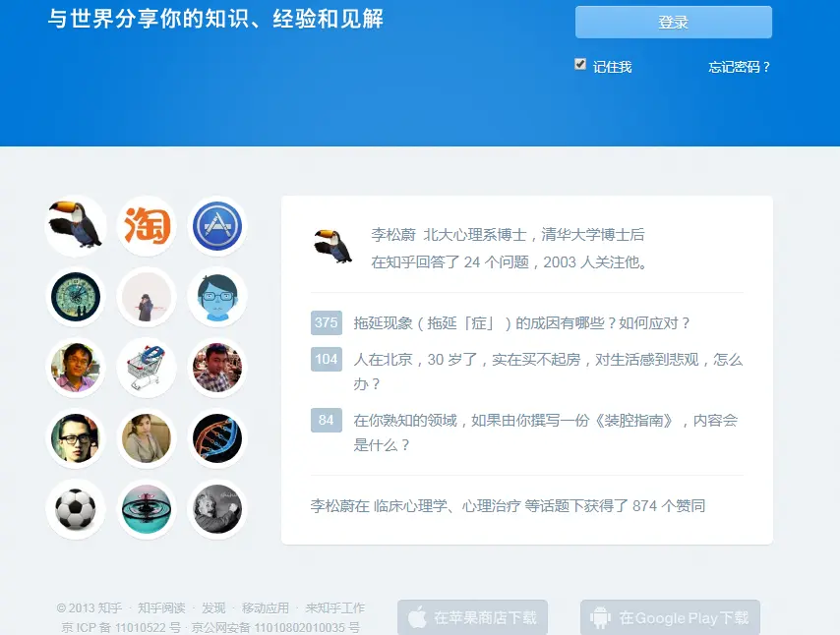Click the 375 vote count badge
Image resolution: width=840 pixels, height=635 pixels.
pyautogui.click(x=327, y=322)
